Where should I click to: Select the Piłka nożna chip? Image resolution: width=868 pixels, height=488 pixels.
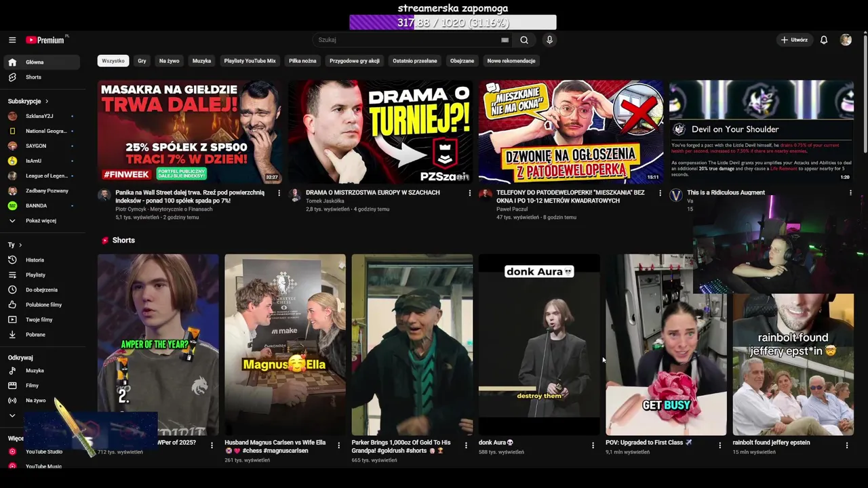[x=302, y=61]
